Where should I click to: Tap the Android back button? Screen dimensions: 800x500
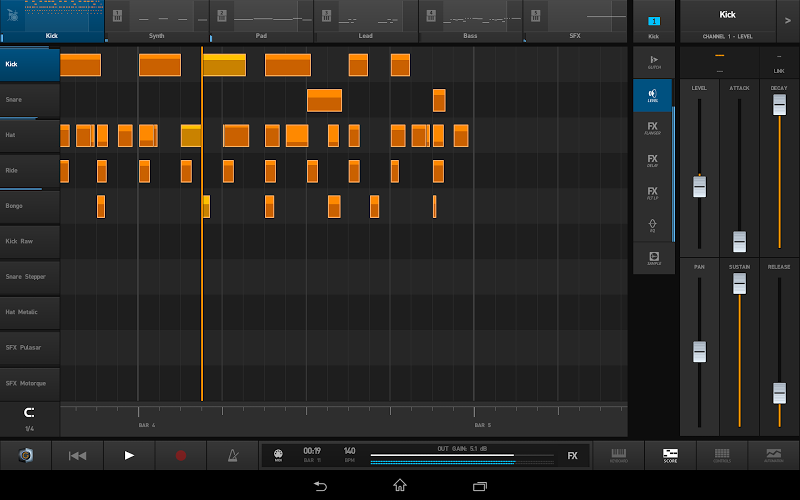tap(320, 486)
